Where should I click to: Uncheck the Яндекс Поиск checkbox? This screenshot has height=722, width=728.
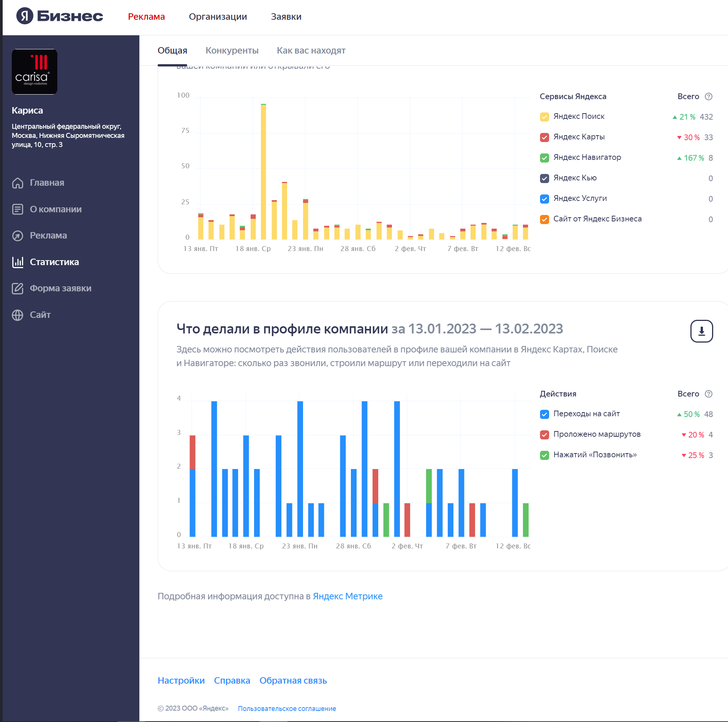(x=544, y=117)
